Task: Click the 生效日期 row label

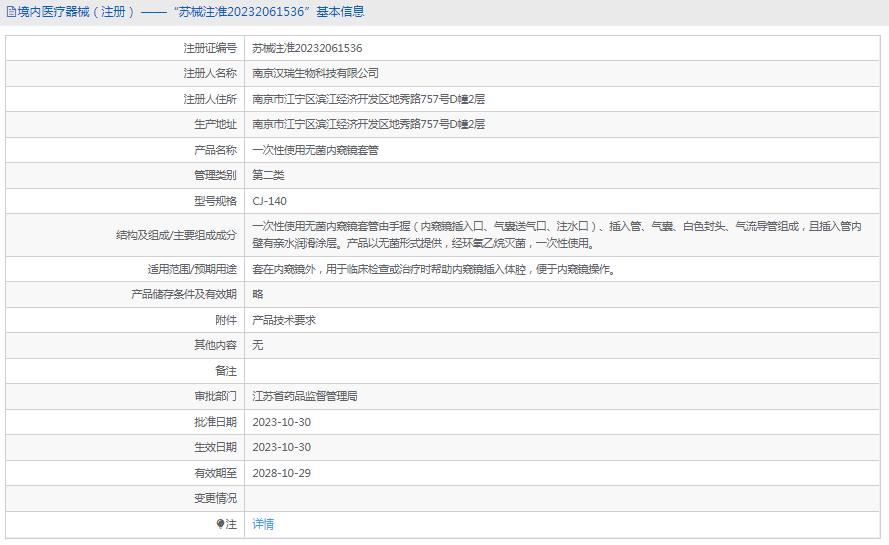Action: click(215, 447)
